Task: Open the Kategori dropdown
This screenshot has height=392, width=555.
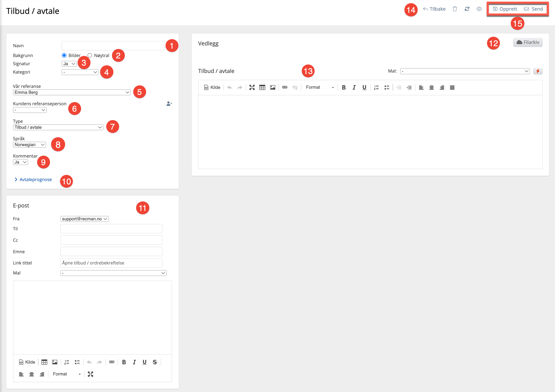Action: tap(80, 72)
